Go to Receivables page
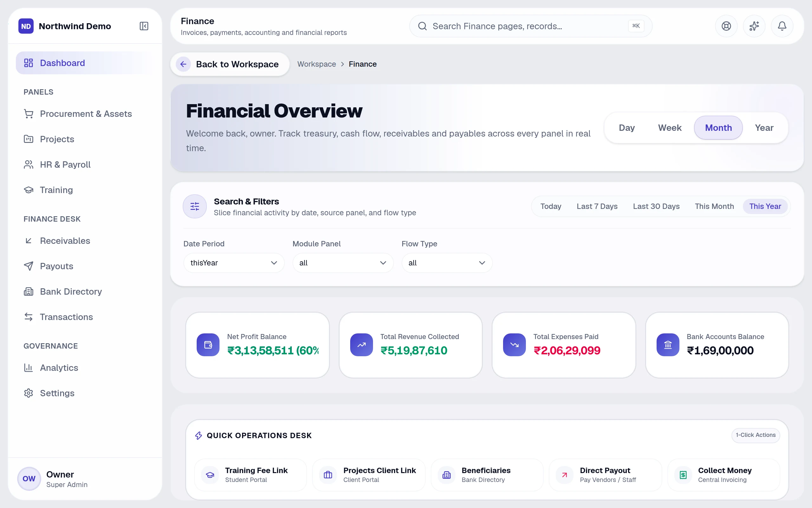Screen dimensions: 812x508 click(x=85, y=241)
